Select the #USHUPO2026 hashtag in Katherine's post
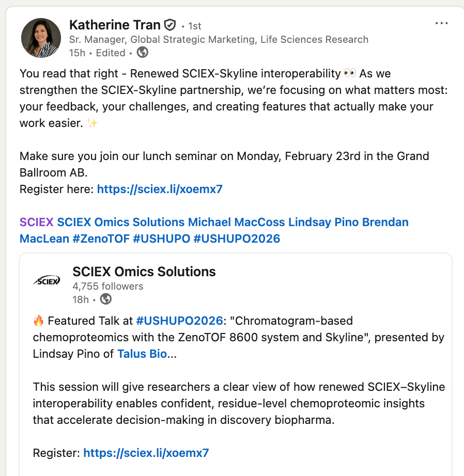 click(x=239, y=239)
